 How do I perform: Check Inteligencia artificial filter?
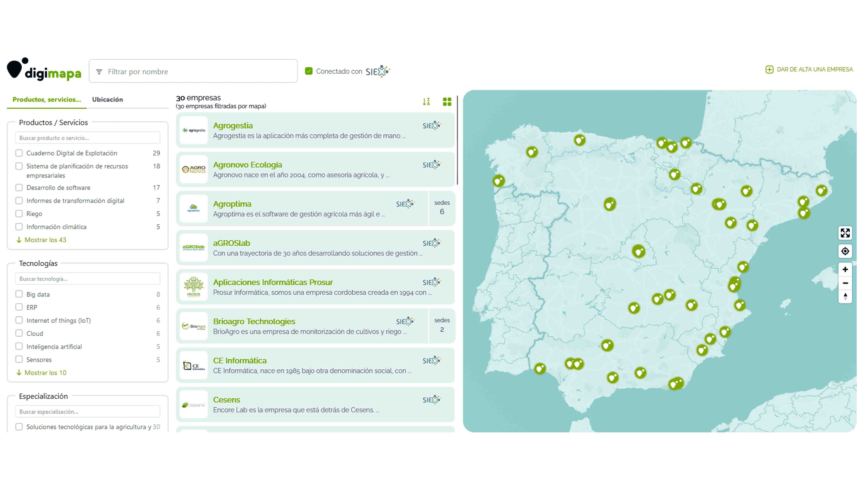click(x=19, y=346)
